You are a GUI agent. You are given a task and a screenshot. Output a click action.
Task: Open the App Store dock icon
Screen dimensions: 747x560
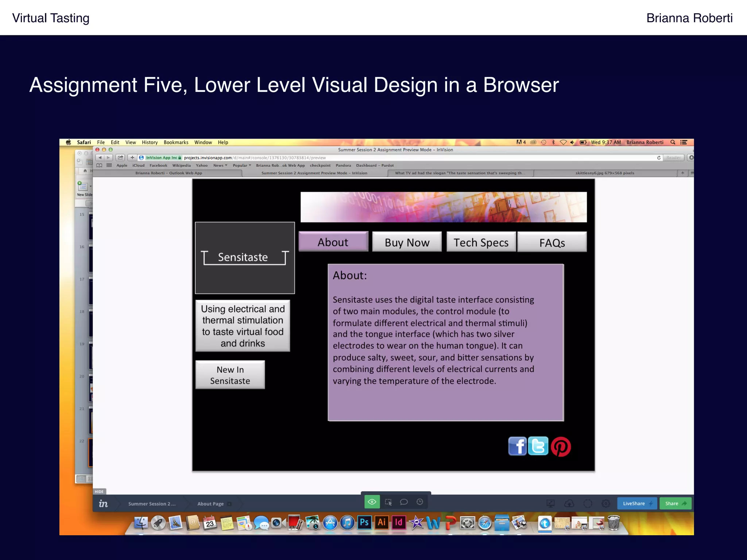pos(330,523)
